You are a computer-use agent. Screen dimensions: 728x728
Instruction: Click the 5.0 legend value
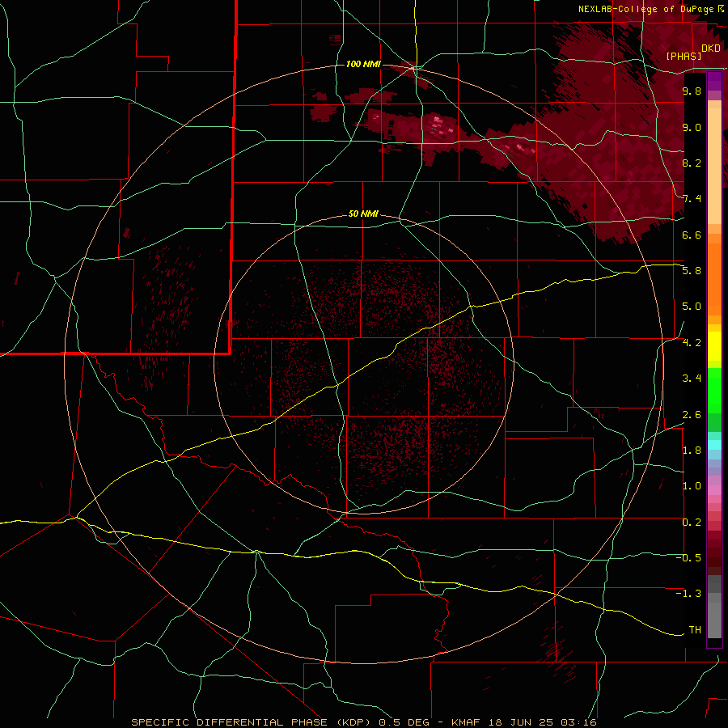[x=692, y=307]
